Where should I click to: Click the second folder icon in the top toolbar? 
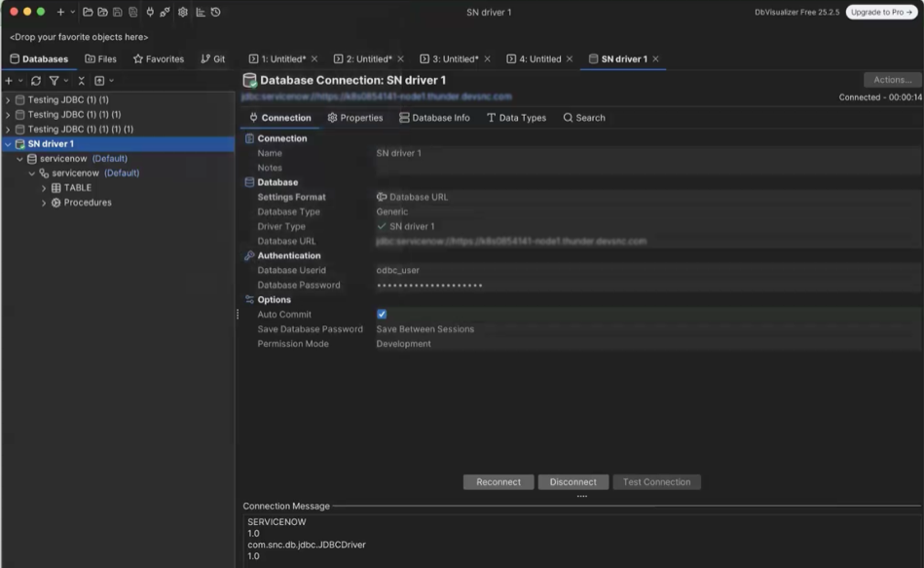[x=102, y=12]
